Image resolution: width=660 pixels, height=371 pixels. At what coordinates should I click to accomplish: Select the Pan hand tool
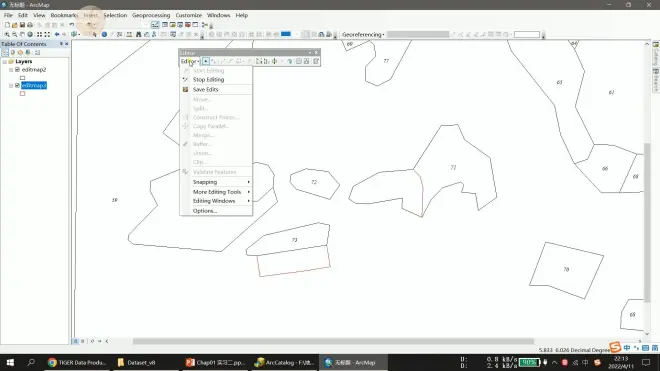tap(22, 35)
